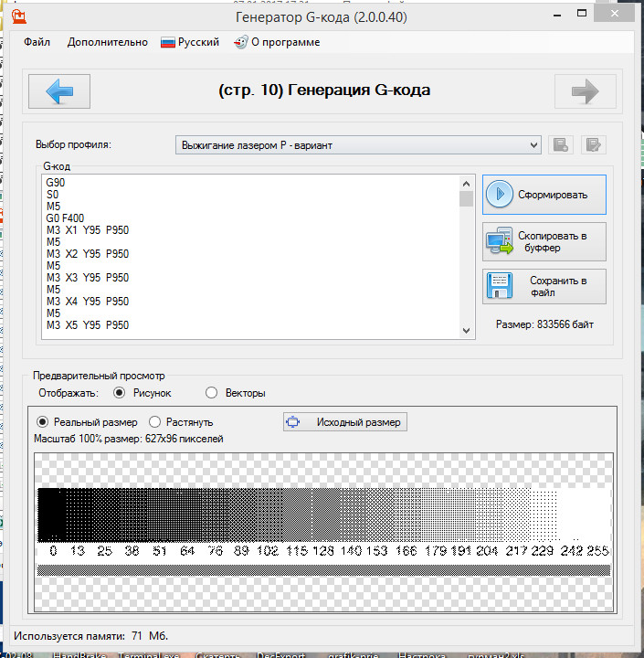Click the G-code scrollbar down arrow
644x658 pixels.
point(466,331)
